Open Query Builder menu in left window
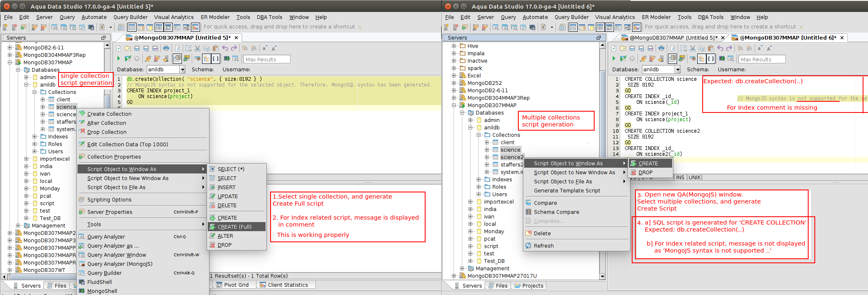 (x=130, y=17)
